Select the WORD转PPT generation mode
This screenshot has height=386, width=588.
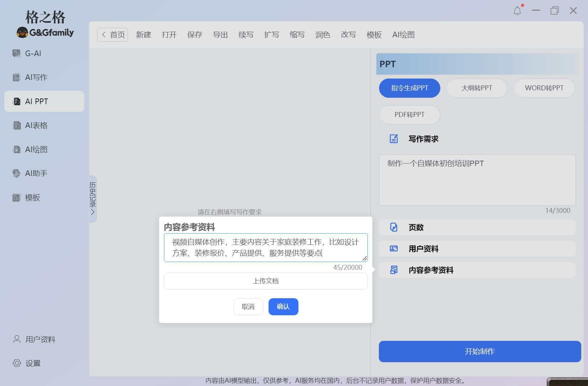(544, 88)
